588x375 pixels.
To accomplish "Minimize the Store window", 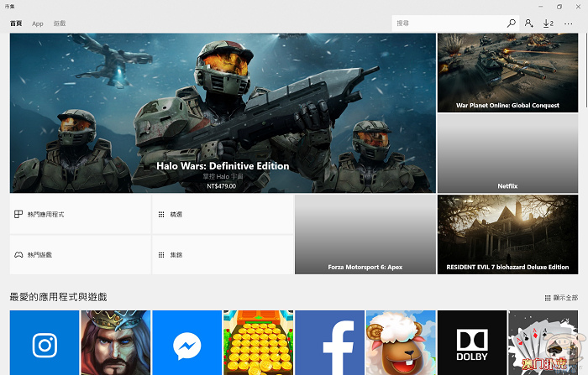I will point(540,7).
